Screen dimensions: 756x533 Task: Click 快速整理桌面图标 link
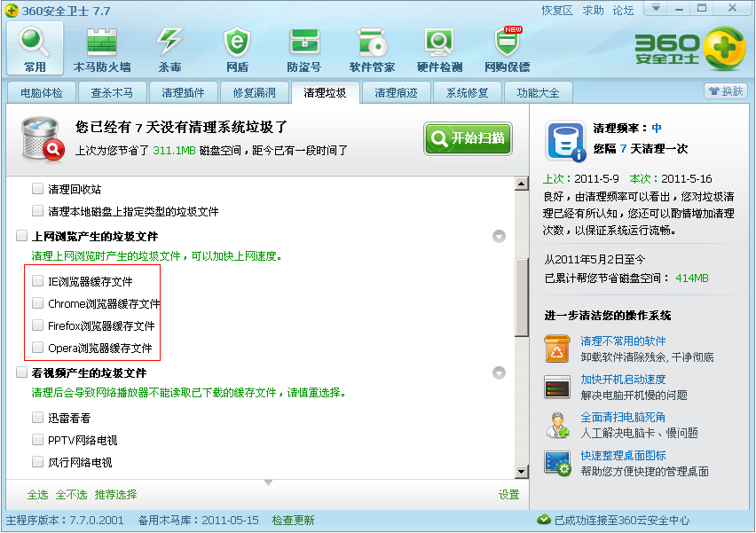point(623,455)
